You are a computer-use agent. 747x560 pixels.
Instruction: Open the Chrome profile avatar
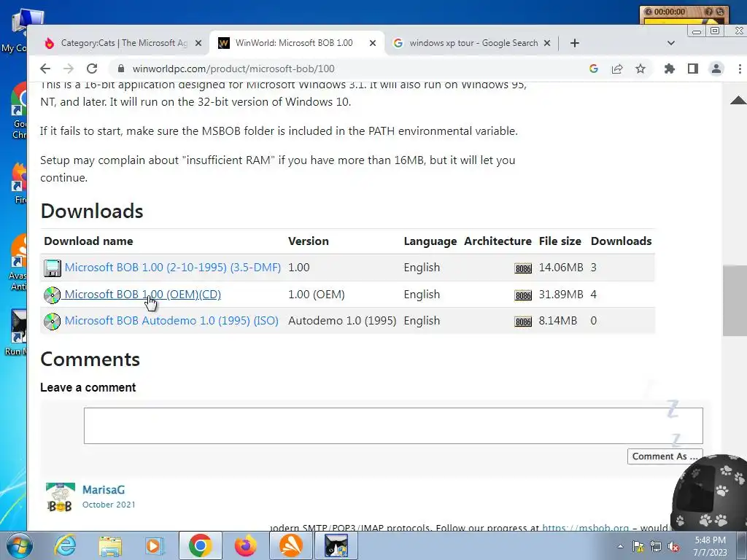point(716,69)
